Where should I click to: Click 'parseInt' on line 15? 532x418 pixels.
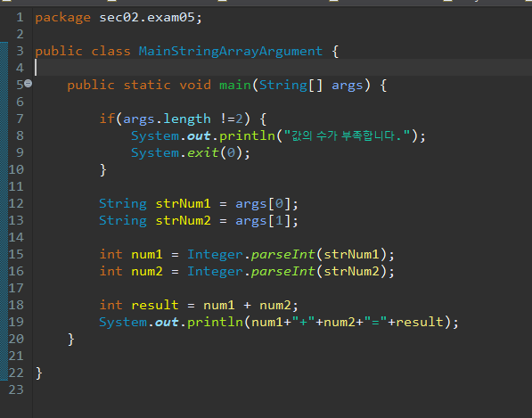283,255
